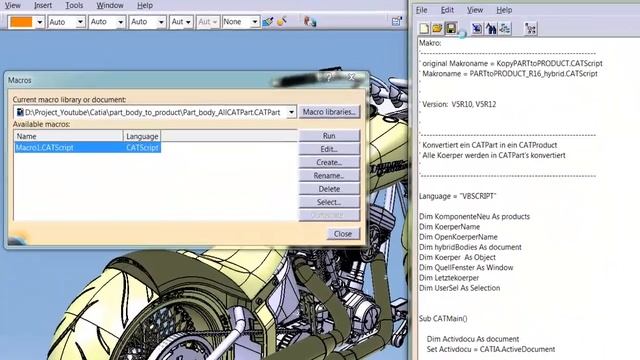
Task: Click the Delete button in Macros dialog
Action: pos(329,189)
